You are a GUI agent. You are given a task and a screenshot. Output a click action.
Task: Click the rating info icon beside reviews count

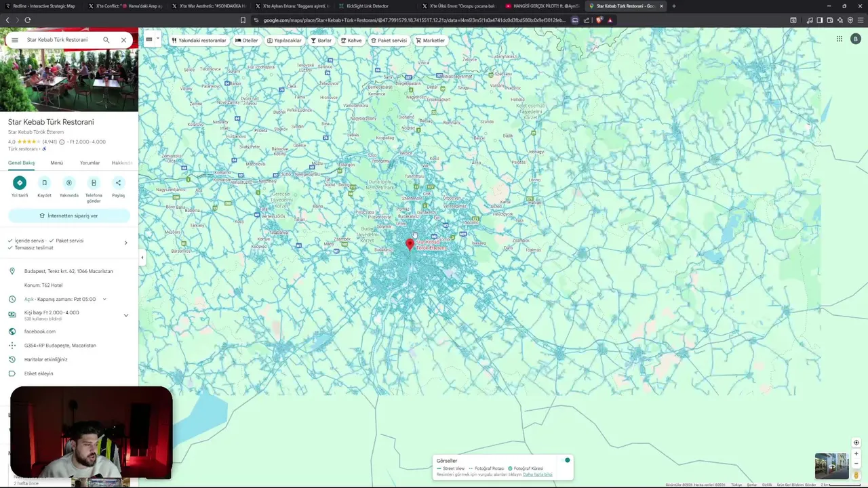62,142
